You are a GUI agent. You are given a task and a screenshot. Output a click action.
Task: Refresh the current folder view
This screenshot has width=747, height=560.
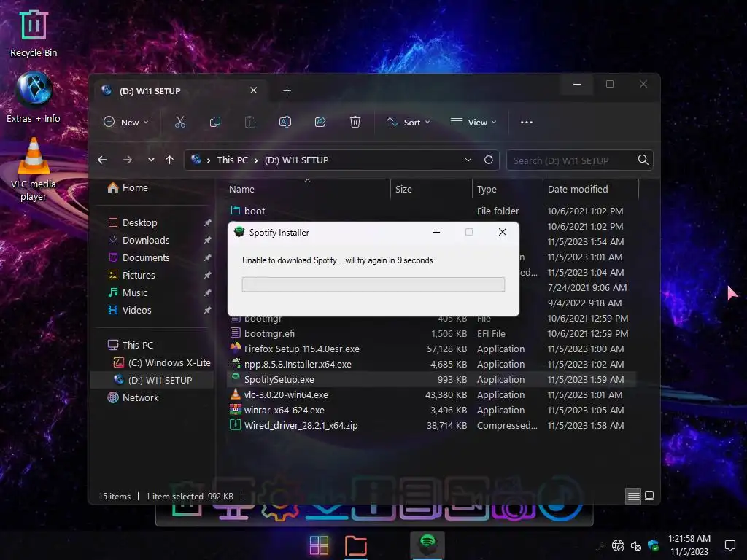[488, 160]
